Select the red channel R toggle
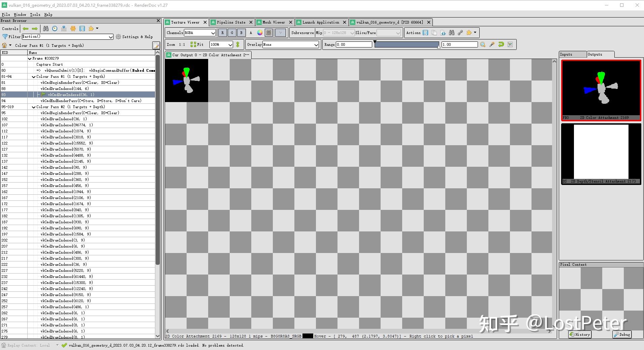Screen dimensions: 644x350 click(222, 33)
